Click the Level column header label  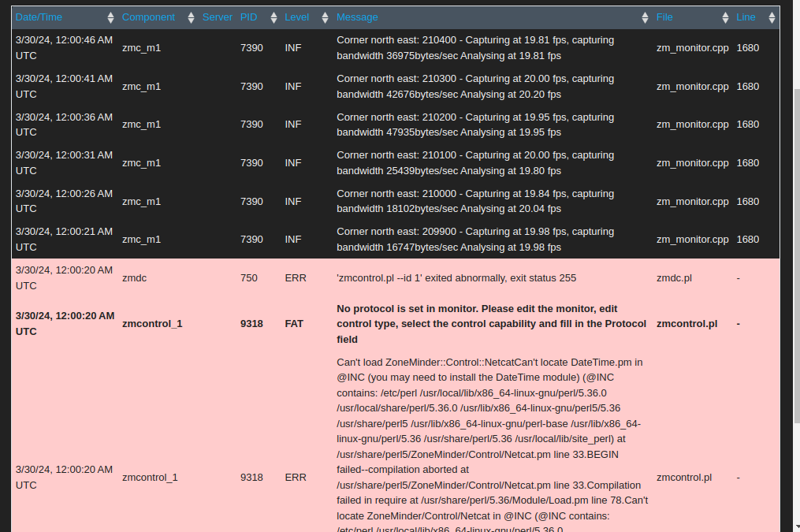pos(297,17)
